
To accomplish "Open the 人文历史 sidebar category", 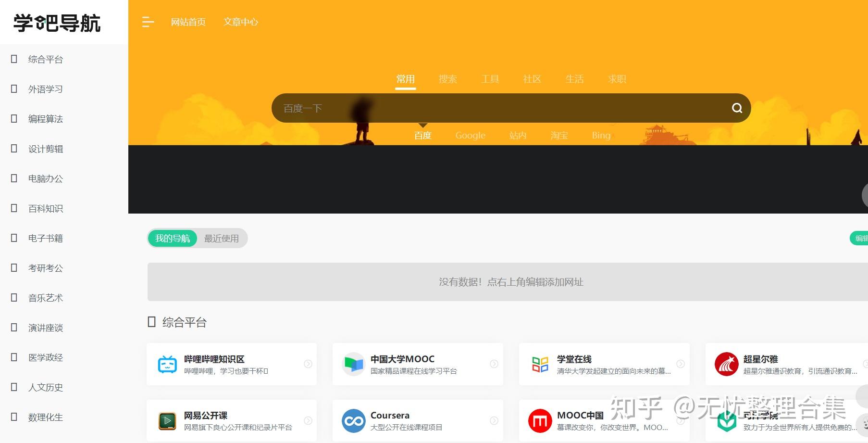I will coord(46,387).
